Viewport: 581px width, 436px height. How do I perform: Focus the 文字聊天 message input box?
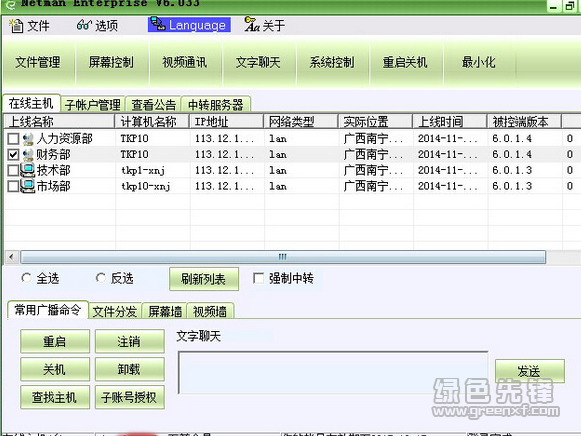333,372
